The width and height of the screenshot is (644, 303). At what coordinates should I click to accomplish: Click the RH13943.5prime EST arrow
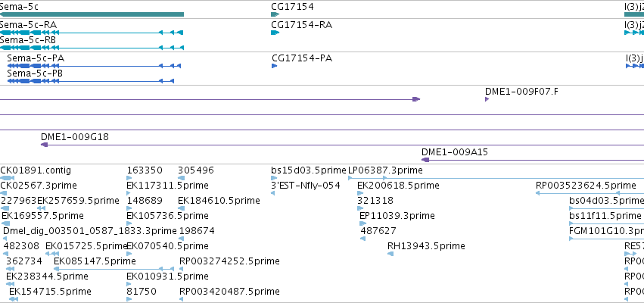390,254
